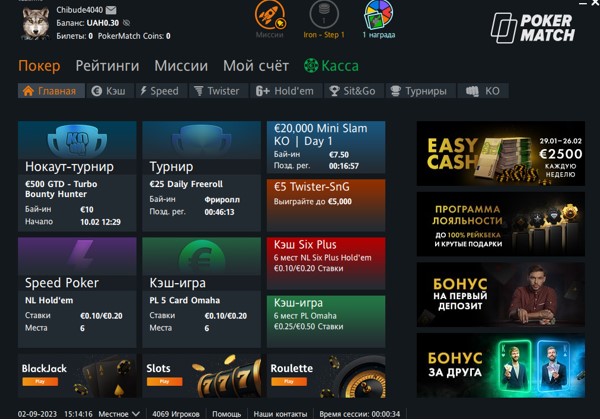Play BlackJack via orange Play button
This screenshot has width=600, height=420.
[40, 381]
